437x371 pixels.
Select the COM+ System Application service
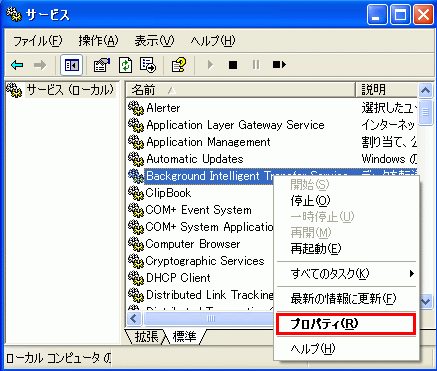click(x=209, y=227)
